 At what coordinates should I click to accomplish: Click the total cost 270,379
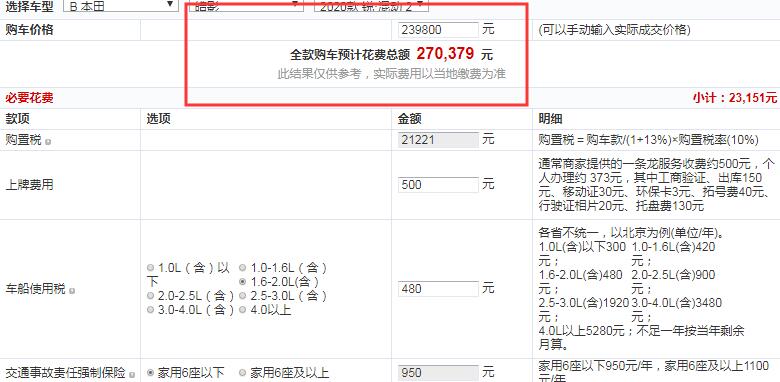[445, 53]
